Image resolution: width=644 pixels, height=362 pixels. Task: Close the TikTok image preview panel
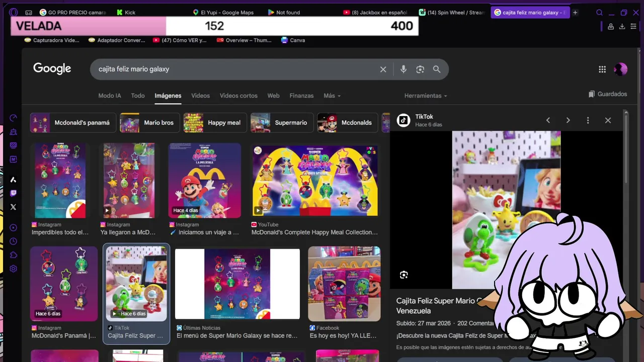point(608,120)
